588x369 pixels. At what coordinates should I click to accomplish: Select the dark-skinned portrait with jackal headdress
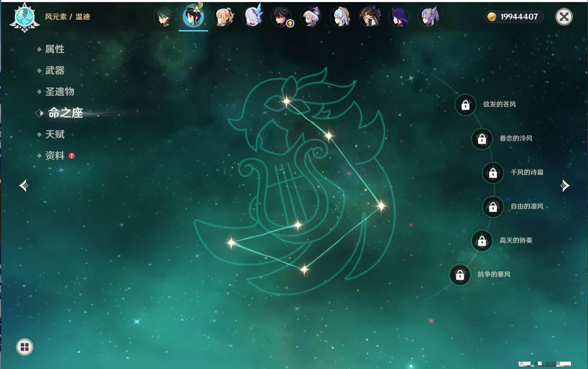point(370,17)
